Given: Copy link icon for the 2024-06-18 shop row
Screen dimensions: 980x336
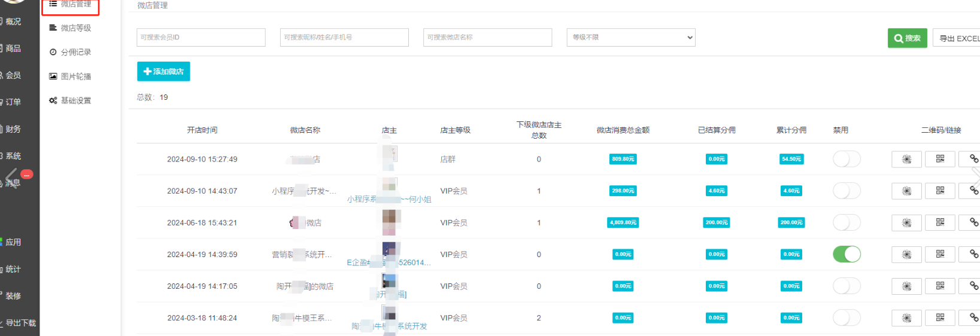Looking at the screenshot, I should 973,222.
